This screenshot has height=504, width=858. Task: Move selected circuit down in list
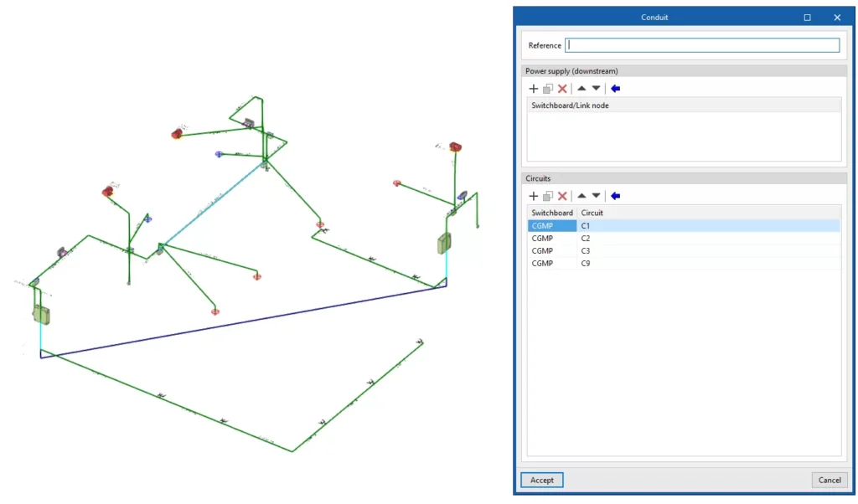tap(596, 196)
